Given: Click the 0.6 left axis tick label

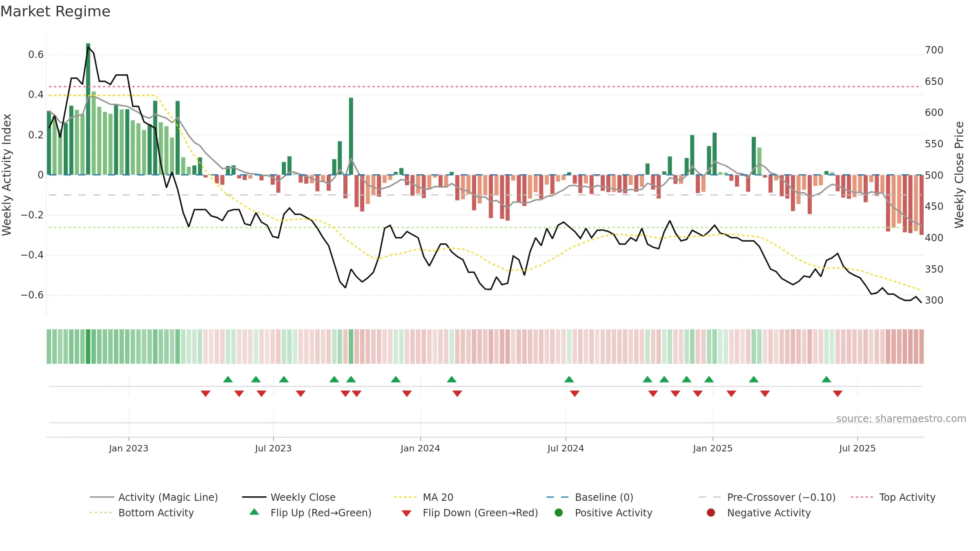Looking at the screenshot, I should pyautogui.click(x=36, y=55).
